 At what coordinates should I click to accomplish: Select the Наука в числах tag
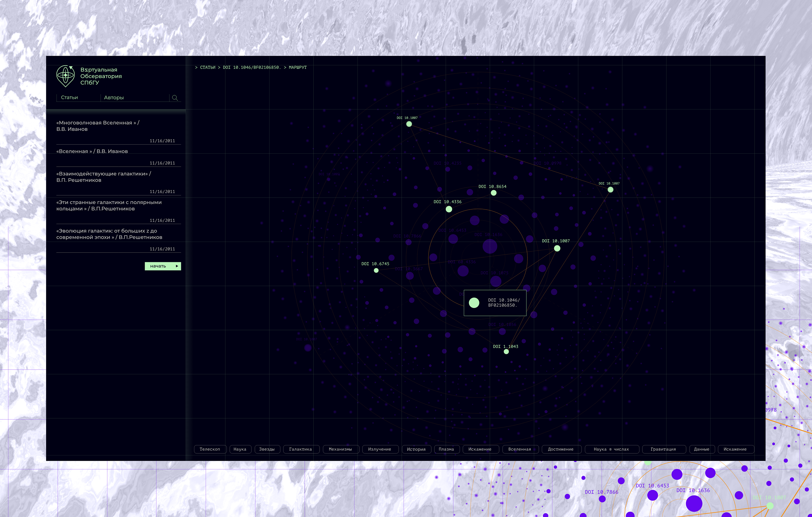611,449
